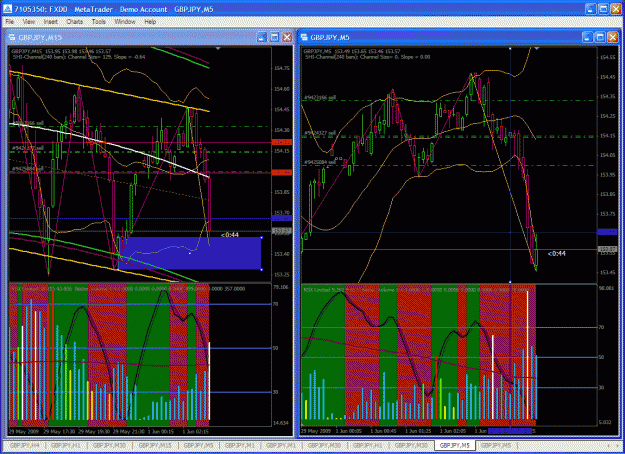Open the Charts menu
625x454 pixels.
click(x=75, y=22)
